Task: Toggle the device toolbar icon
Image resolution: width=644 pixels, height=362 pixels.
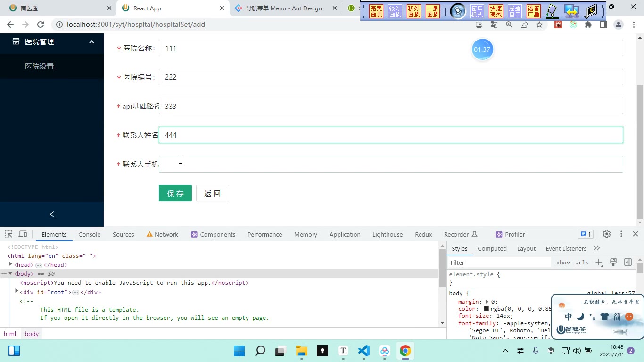Action: (x=23, y=234)
